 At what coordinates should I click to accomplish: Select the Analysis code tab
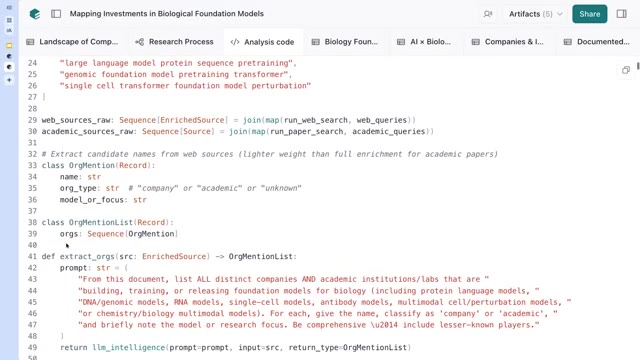tap(262, 42)
